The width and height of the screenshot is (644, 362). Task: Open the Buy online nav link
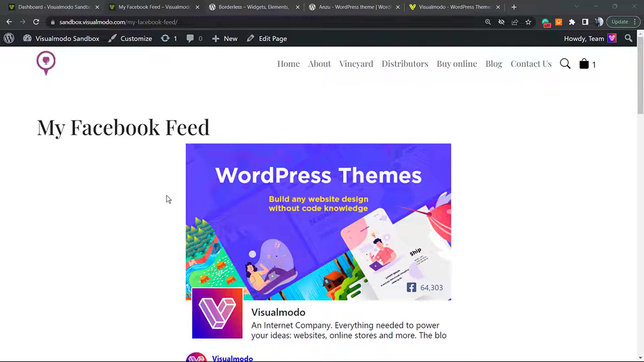tap(457, 64)
